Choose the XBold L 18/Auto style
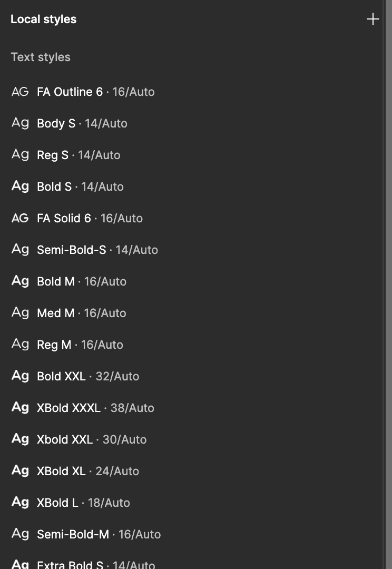 83,503
